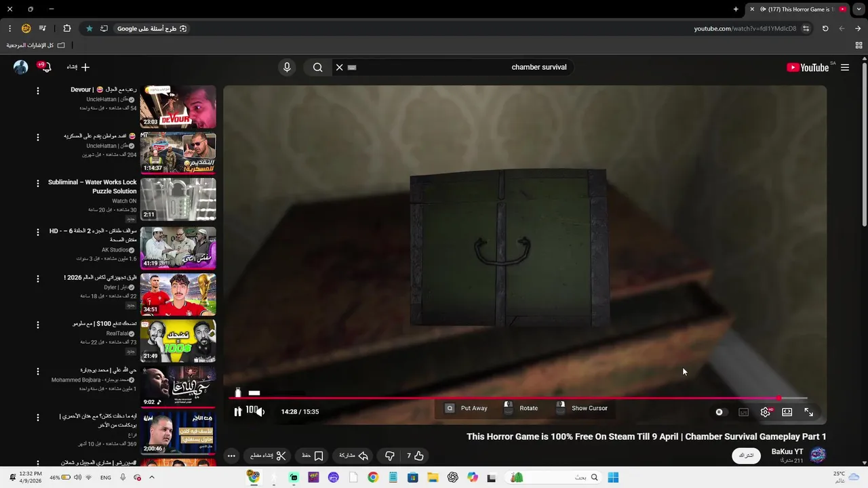
Task: Open Microsoft Store in taskbar
Action: tap(413, 477)
